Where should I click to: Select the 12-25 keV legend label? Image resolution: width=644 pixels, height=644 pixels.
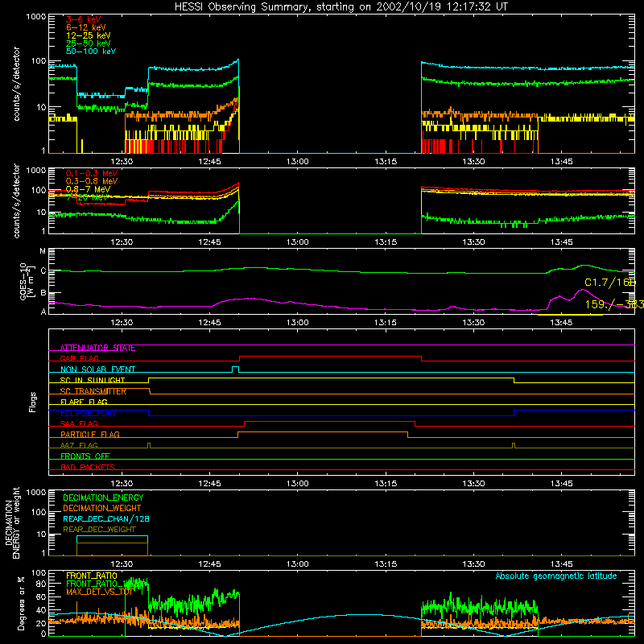89,35
